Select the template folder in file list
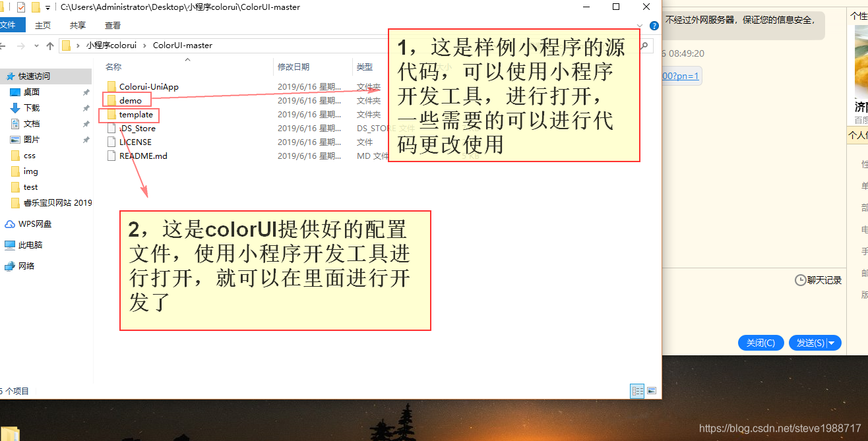 click(x=136, y=114)
